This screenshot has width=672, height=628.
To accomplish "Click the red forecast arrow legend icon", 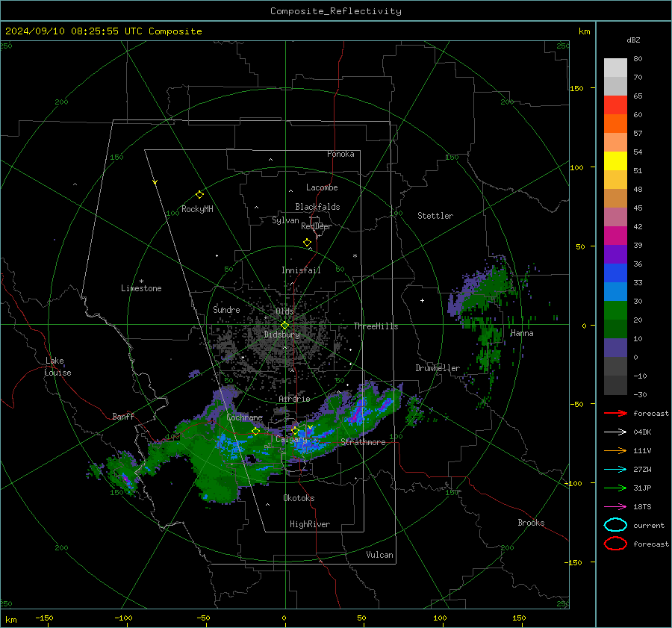I will pyautogui.click(x=615, y=413).
